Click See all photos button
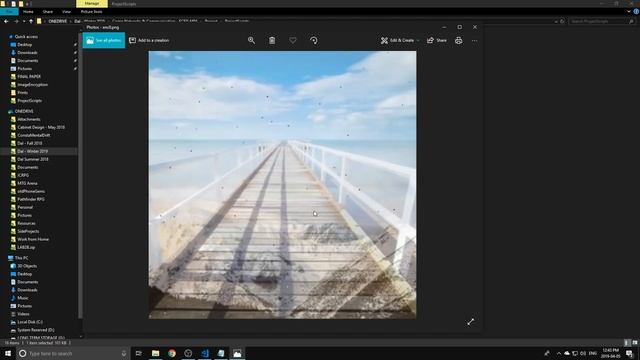This screenshot has height=360, width=640. pyautogui.click(x=104, y=40)
